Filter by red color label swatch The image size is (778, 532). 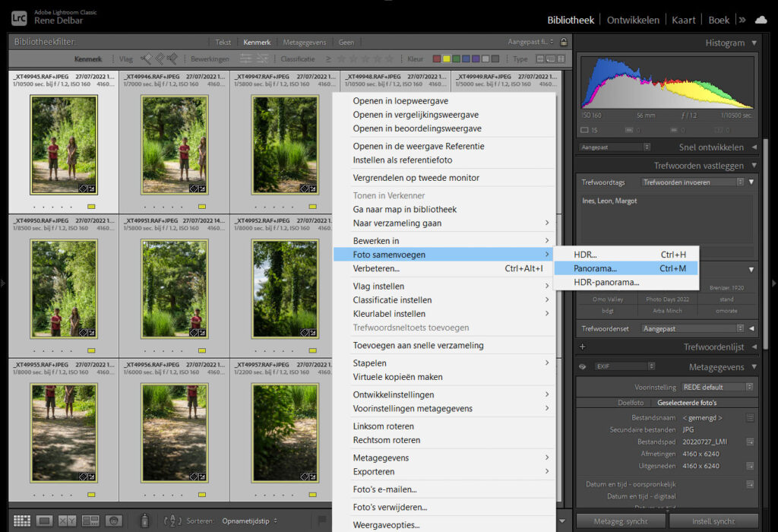[437, 59]
